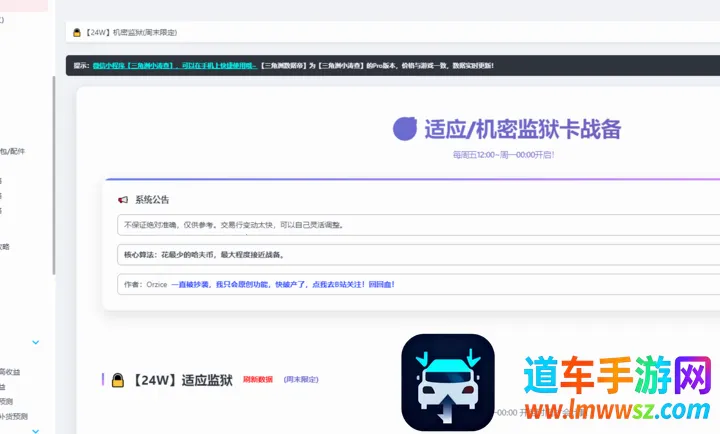Expand the bottom sidebar chevron arrow
Screen dimensions: 720x434
point(36,430)
